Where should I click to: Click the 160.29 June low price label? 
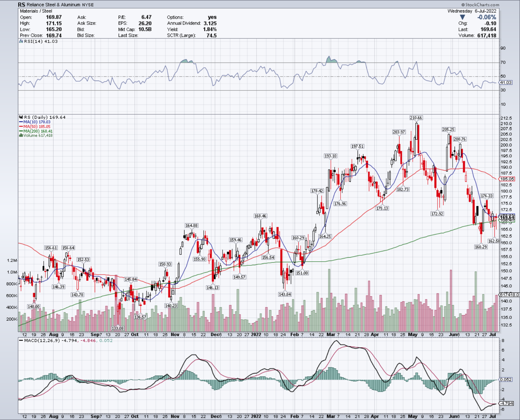481,247
